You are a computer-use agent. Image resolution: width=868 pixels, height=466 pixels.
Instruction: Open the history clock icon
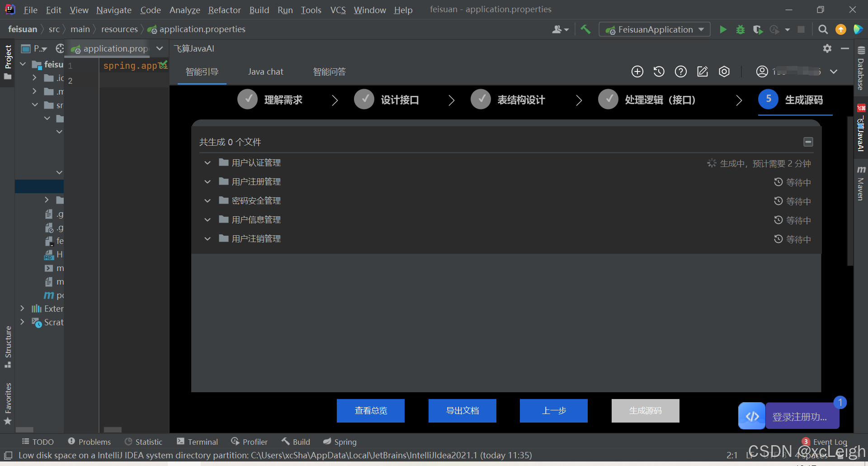tap(659, 71)
